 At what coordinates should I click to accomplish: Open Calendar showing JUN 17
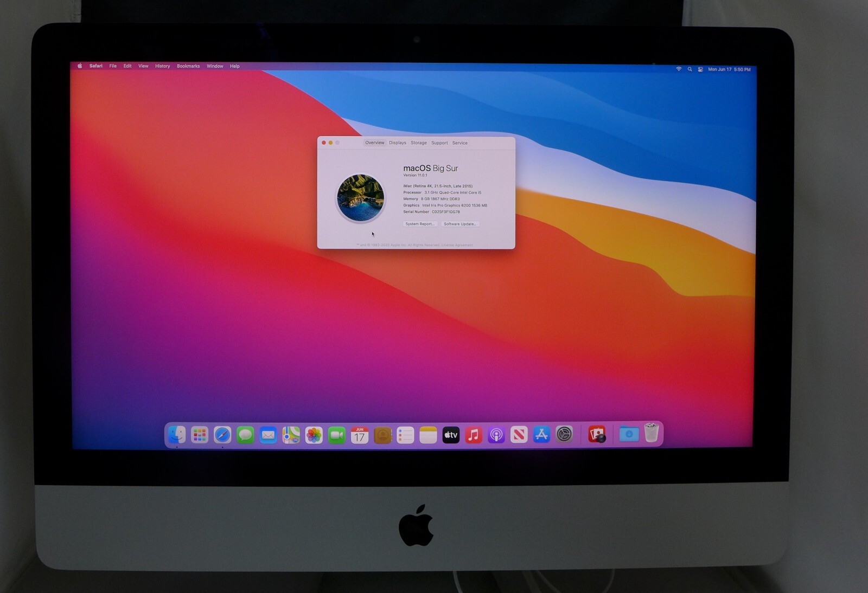[x=359, y=435]
